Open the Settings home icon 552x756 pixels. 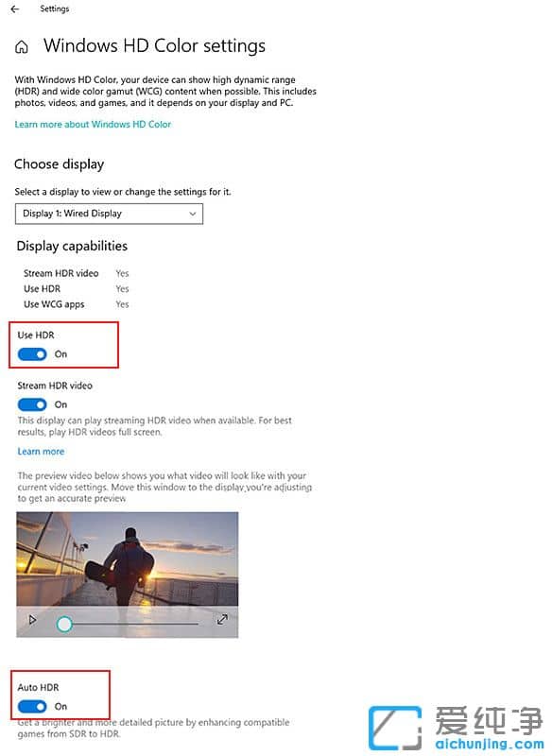point(21,46)
